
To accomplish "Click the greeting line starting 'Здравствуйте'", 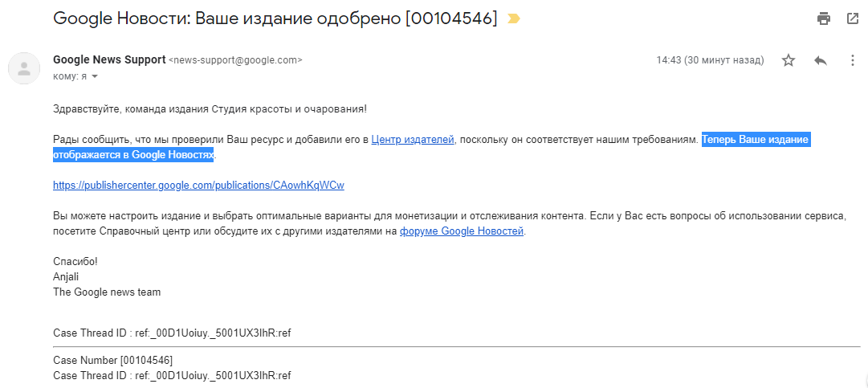I will click(x=210, y=108).
